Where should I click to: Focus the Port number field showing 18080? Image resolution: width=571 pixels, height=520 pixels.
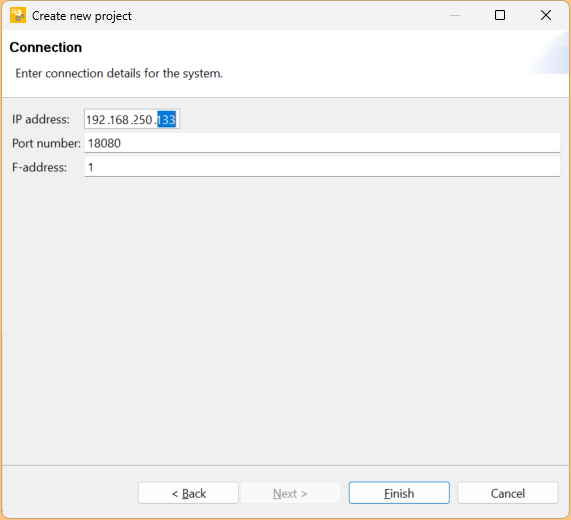[x=322, y=143]
